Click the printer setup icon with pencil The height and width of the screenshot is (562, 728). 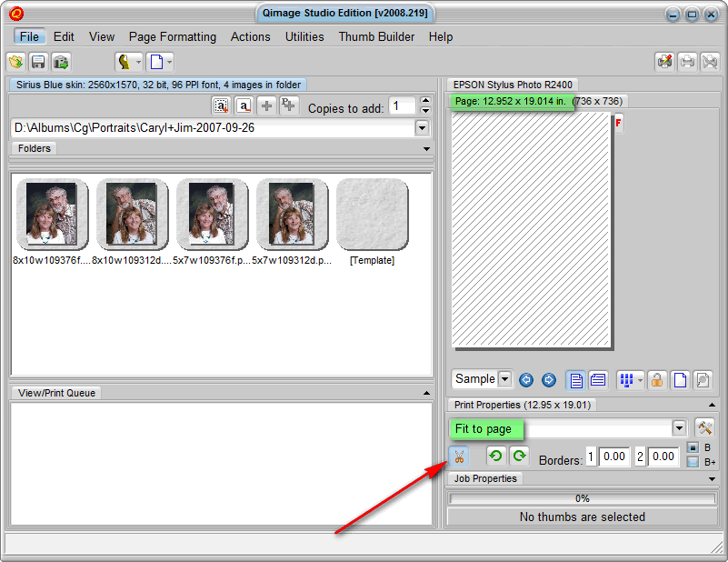click(665, 62)
